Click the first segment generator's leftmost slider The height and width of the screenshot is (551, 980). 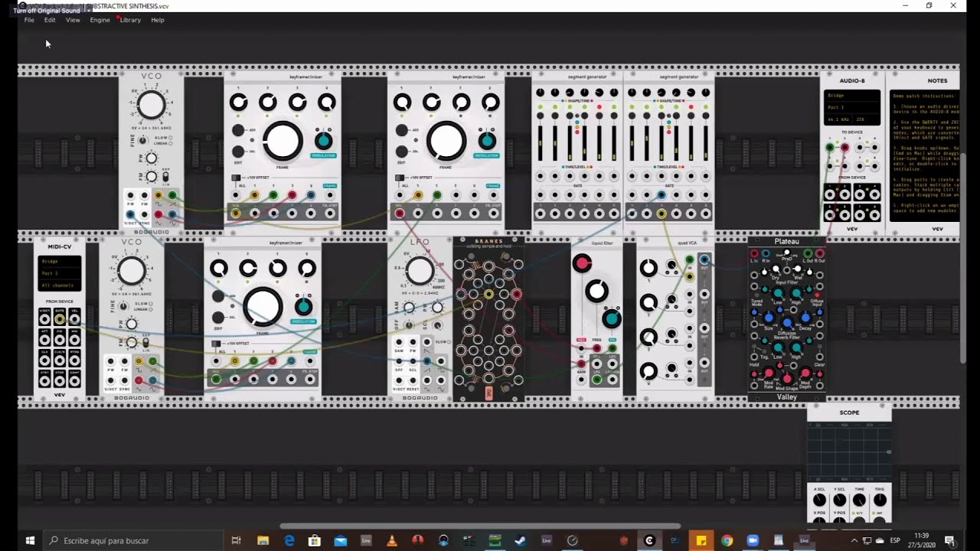[x=541, y=142]
